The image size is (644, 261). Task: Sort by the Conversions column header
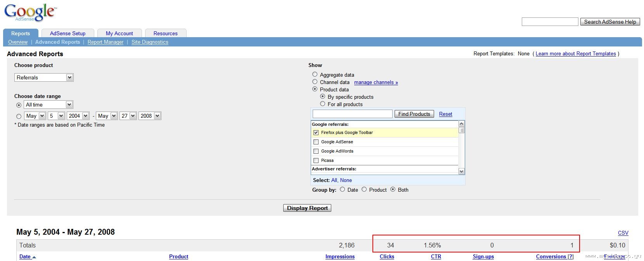pos(551,256)
